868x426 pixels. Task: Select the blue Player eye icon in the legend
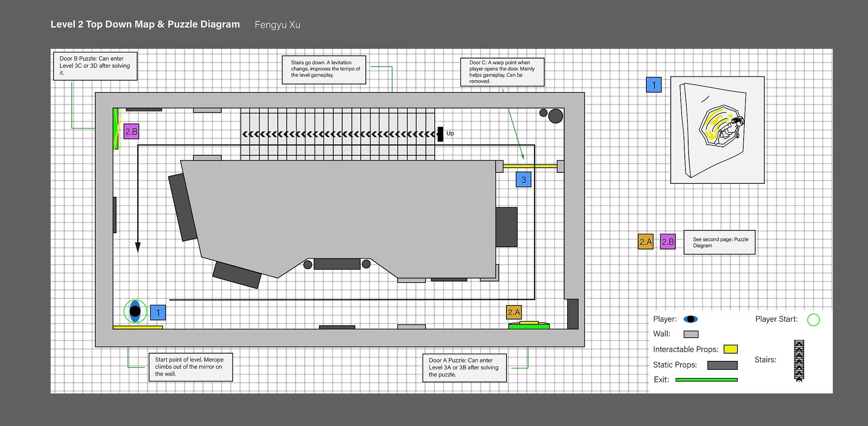[691, 319]
